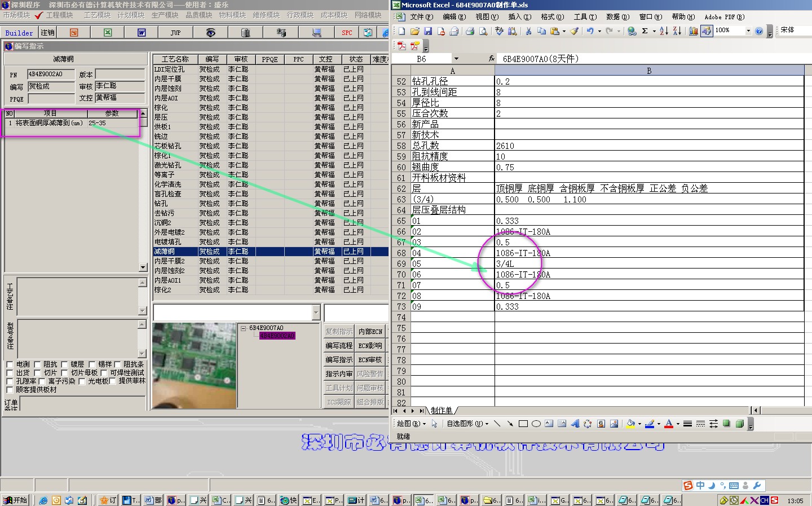Click the Excel icon in Builder toolbar
Viewport: 812px width, 506px height.
(108, 33)
